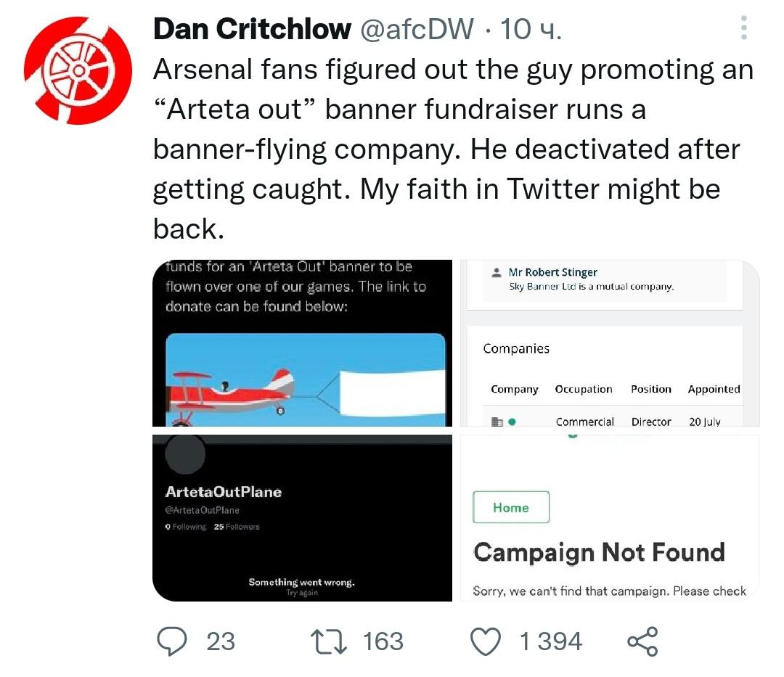
Task: Open Dan Critchlow's profile avatar
Action: pyautogui.click(x=78, y=70)
